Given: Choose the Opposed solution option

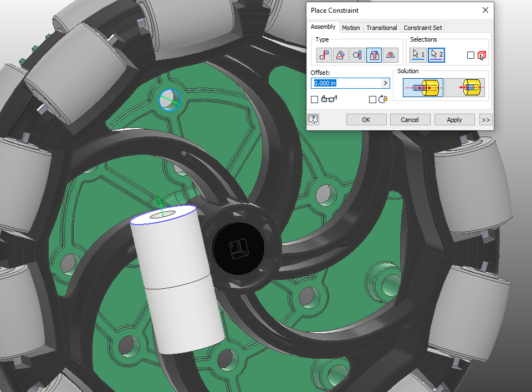Looking at the screenshot, I should coord(423,88).
